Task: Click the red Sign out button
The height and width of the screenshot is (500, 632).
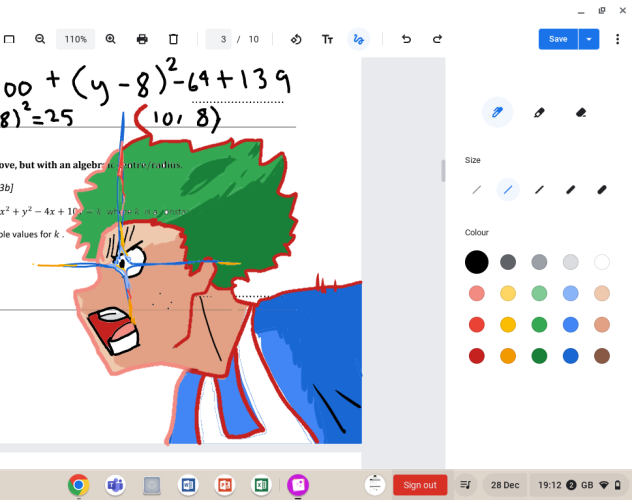Action: pyautogui.click(x=420, y=485)
